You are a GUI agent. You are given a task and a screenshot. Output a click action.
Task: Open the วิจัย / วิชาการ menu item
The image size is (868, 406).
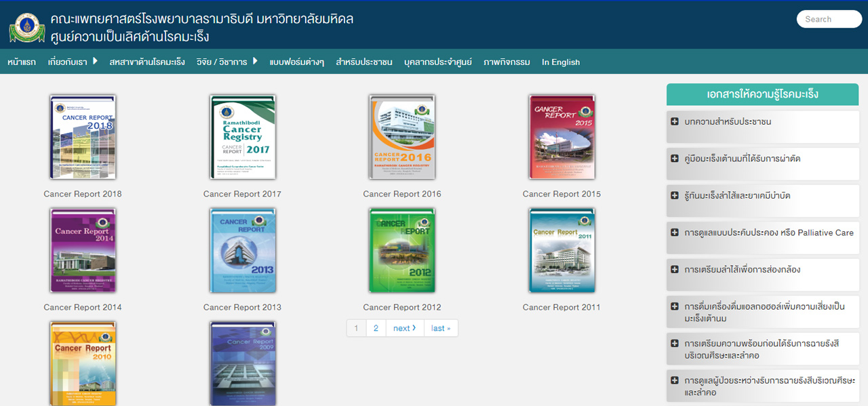point(222,62)
